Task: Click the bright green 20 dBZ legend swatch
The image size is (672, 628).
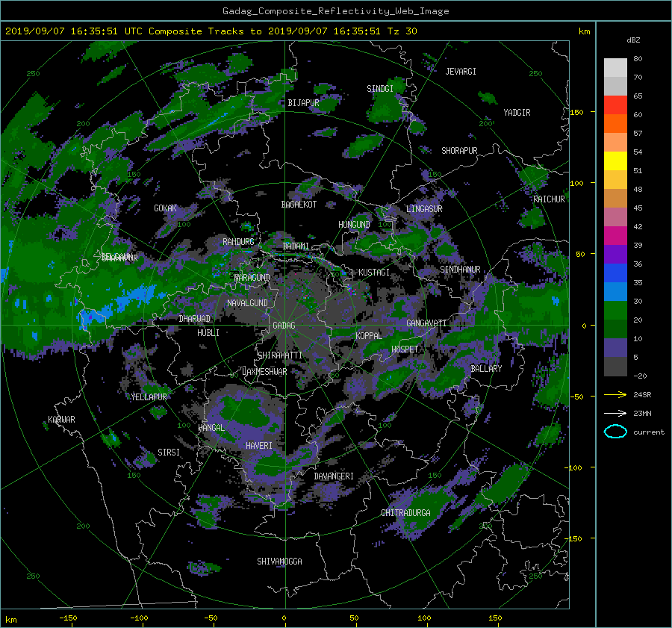Action: coord(615,311)
